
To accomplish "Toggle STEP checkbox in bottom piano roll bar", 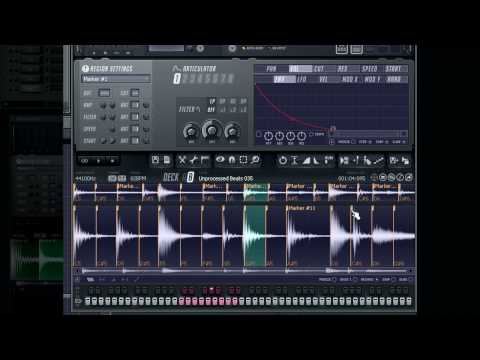I will 355,279.
